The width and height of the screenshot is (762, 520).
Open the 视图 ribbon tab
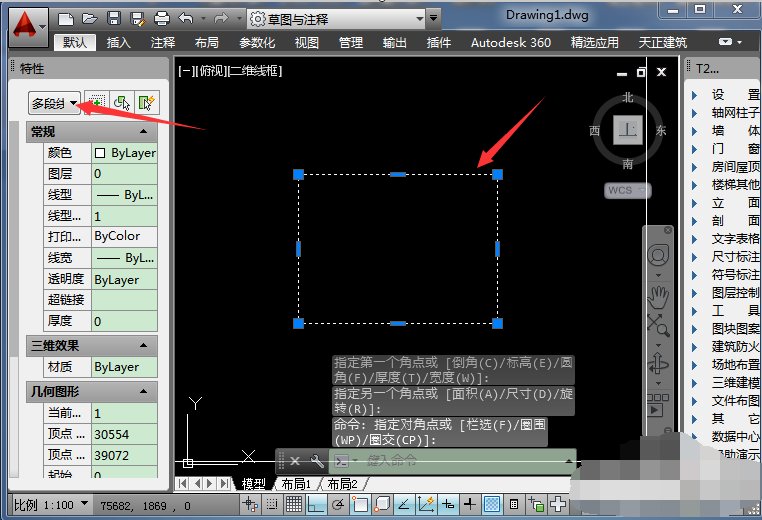click(x=307, y=43)
